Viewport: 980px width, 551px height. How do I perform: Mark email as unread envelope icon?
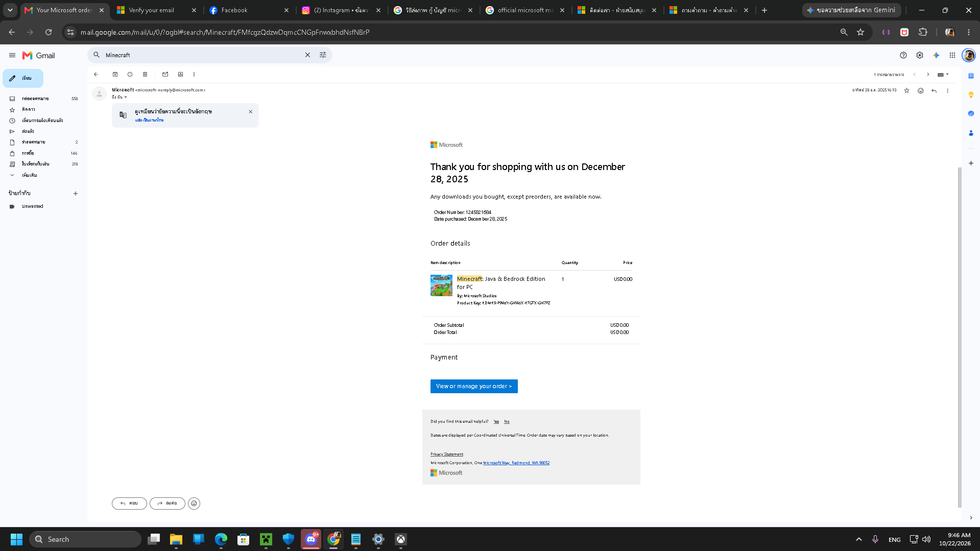(165, 75)
